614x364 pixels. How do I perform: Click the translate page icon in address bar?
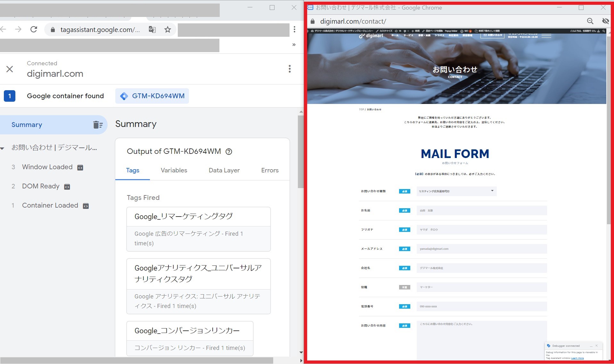152,29
